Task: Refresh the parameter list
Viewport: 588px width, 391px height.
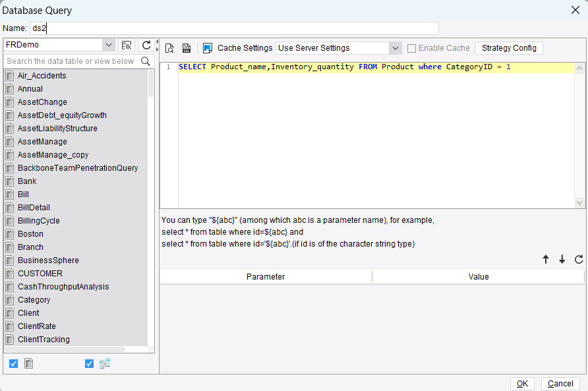Action: tap(579, 259)
